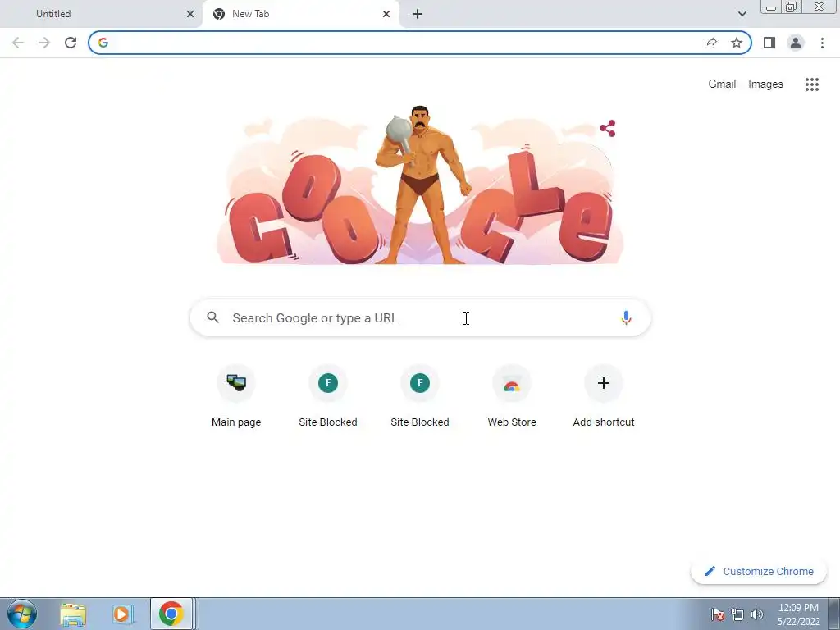Open Action Center flag in system tray
The width and height of the screenshot is (840, 630).
pos(717,614)
